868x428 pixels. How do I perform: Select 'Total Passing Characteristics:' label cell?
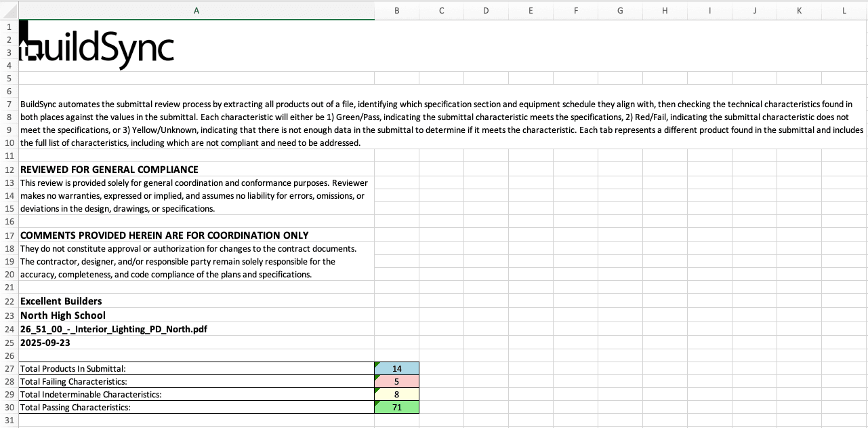197,407
